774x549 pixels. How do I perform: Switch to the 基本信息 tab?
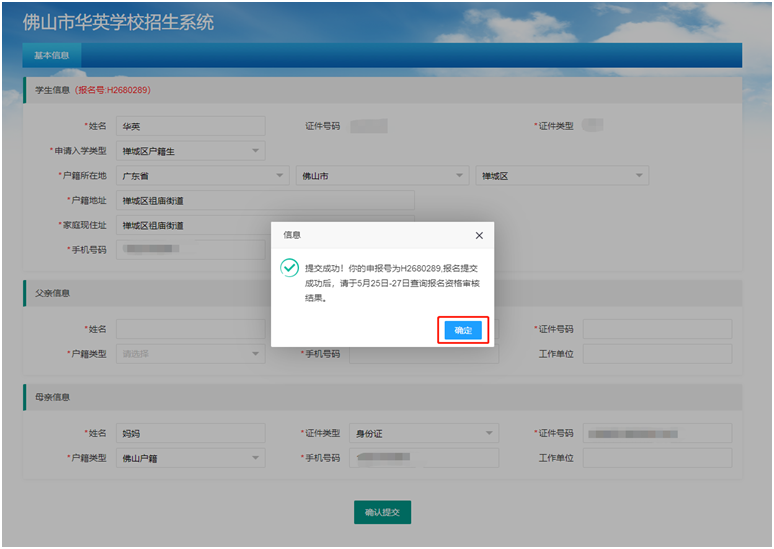51,55
